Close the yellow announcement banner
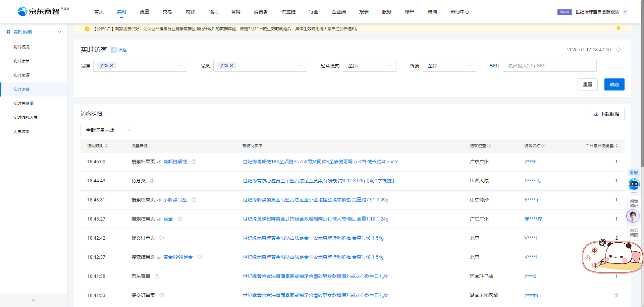 coord(618,28)
